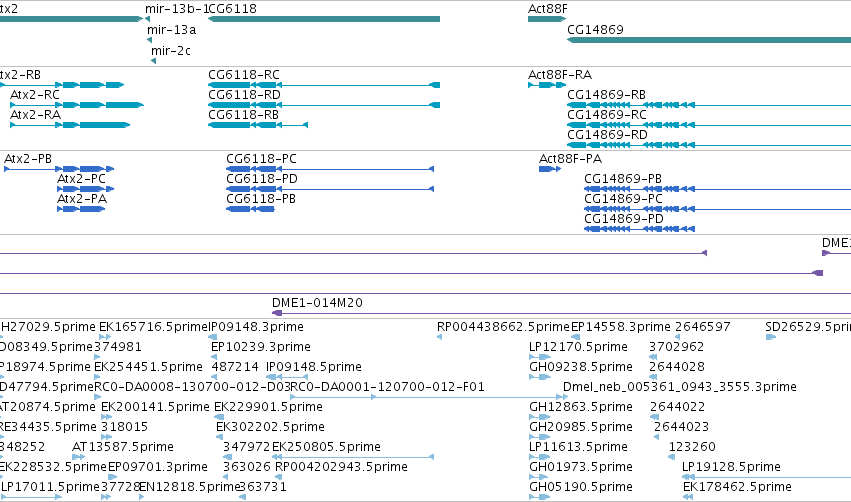This screenshot has height=502, width=851.
Task: Select EST RC0-DA0001-120700-012-F01
Action: pos(388,387)
